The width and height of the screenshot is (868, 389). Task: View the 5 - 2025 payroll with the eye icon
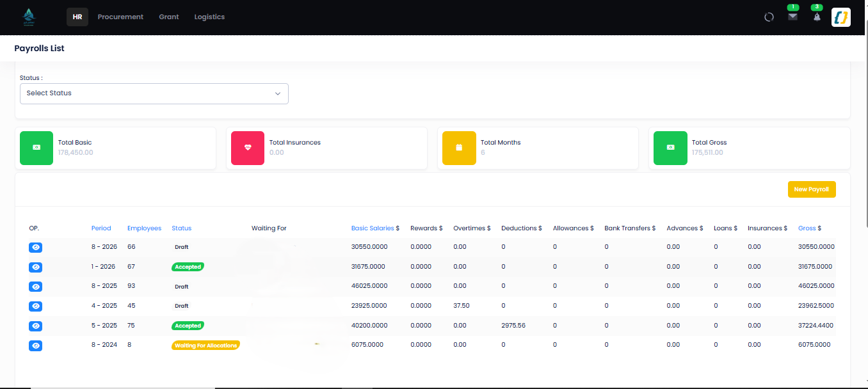pyautogui.click(x=36, y=326)
